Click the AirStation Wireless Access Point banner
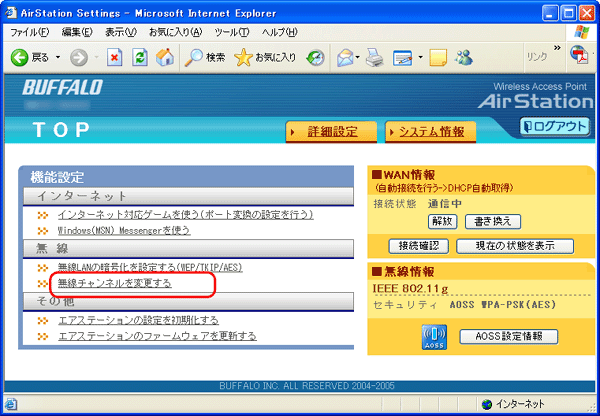Screen dimensions: 600x416 pyautogui.click(x=535, y=96)
